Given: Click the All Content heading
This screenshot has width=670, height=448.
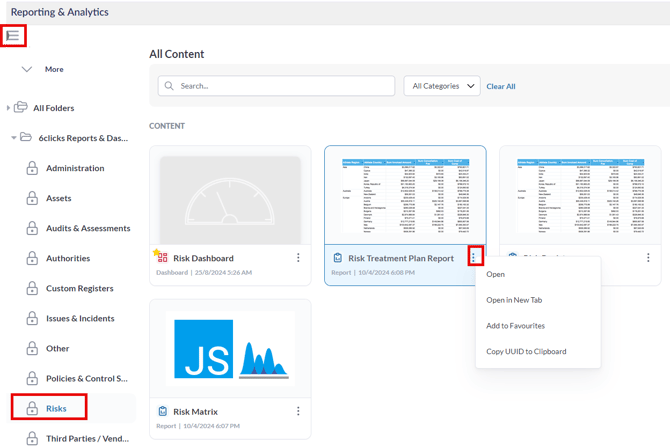Looking at the screenshot, I should pos(176,54).
